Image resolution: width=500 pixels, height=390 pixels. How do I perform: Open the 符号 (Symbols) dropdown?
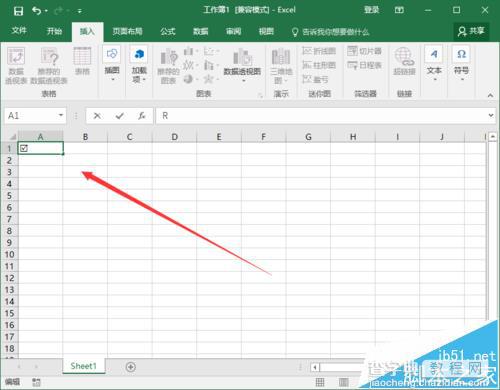461,64
